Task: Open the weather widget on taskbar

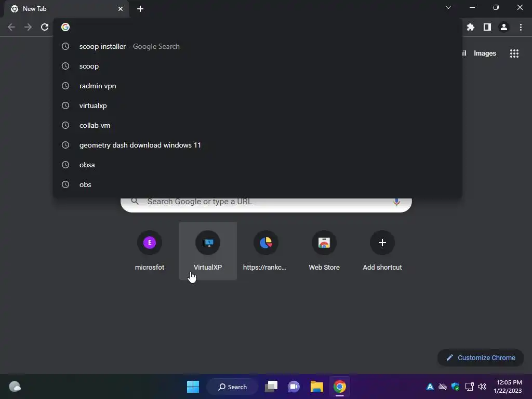Action: pyautogui.click(x=15, y=387)
